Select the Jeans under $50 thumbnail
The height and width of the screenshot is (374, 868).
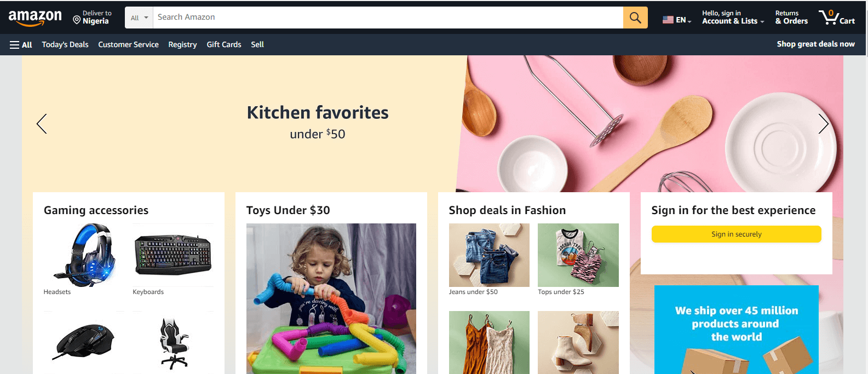[489, 255]
